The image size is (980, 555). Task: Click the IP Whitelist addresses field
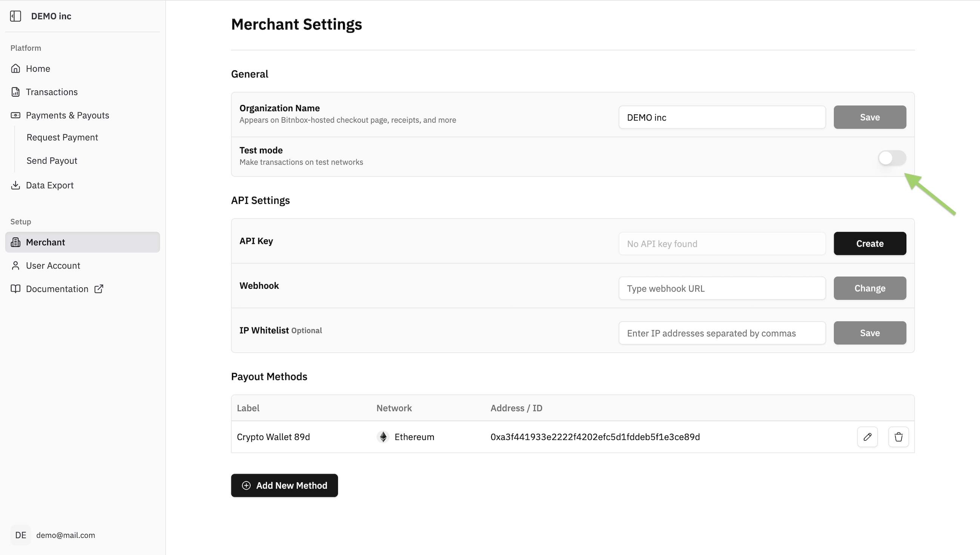[722, 333]
